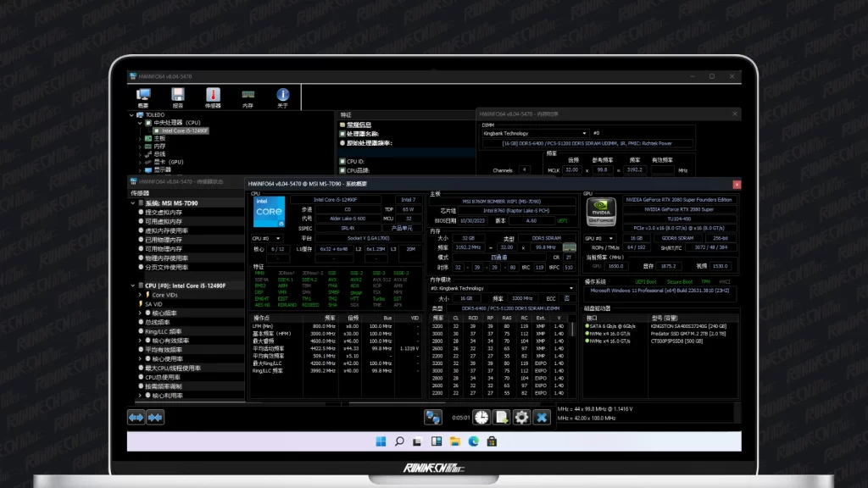Select Intel Core i5-12490F tree item
868x488 pixels.
(x=183, y=130)
